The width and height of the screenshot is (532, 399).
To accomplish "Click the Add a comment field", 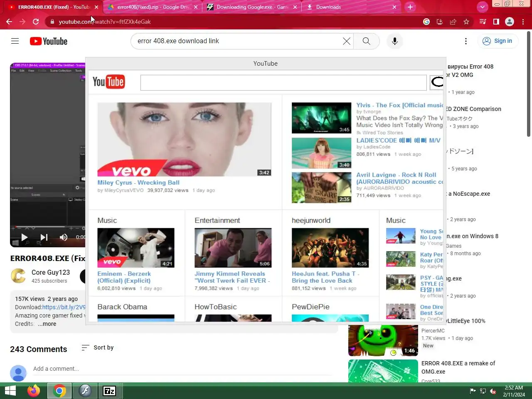I will click(x=182, y=369).
